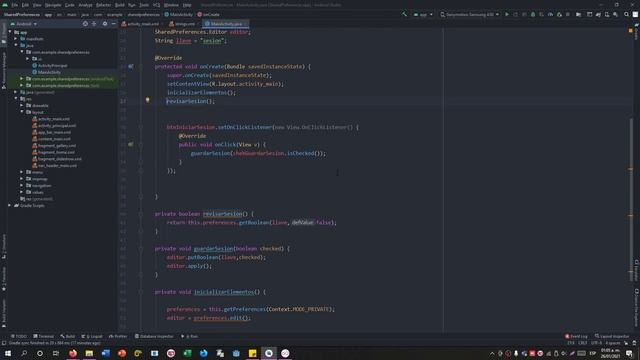Hide the Project panel with the minus icon
The height and width of the screenshot is (360, 640).
(x=113, y=24)
